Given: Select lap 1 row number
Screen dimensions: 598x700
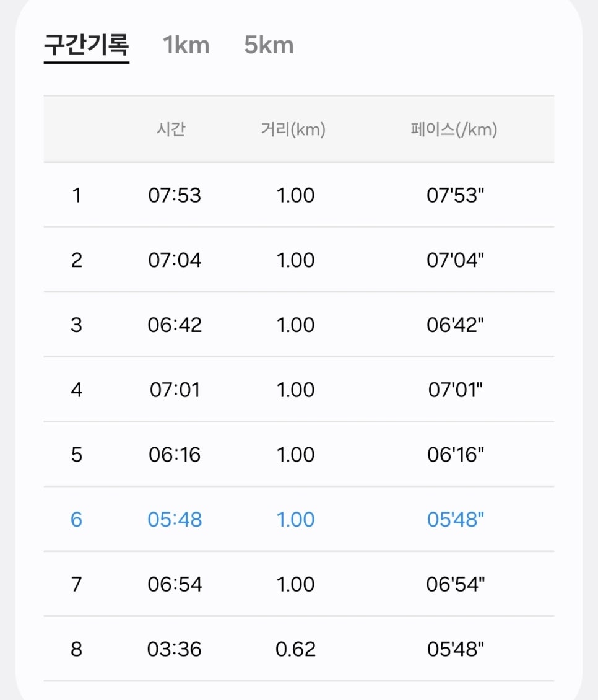Looking at the screenshot, I should click(77, 195).
